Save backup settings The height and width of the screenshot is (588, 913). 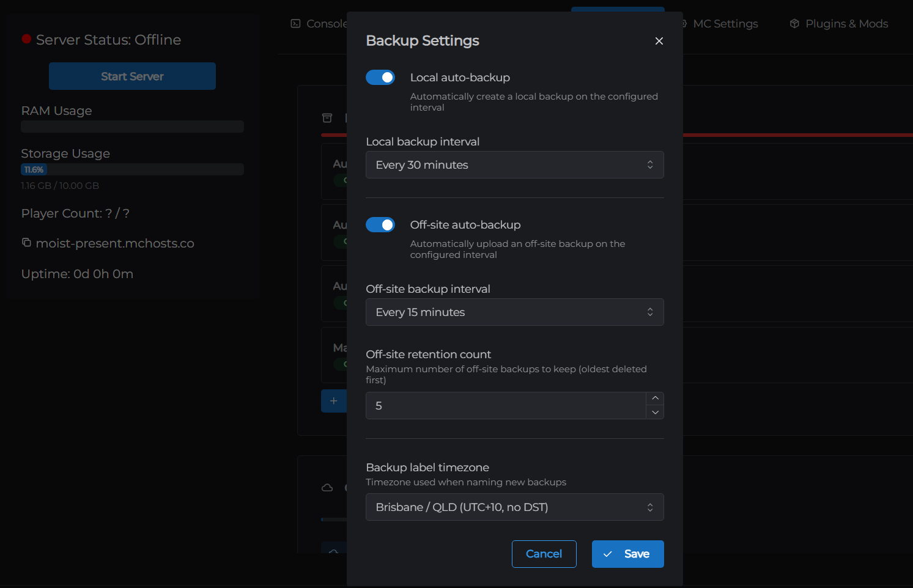tap(627, 554)
